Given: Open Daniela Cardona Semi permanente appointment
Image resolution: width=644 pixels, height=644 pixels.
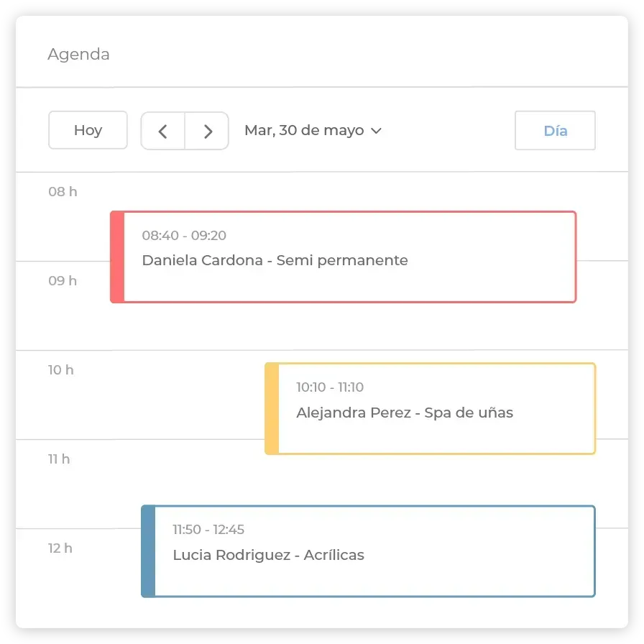Looking at the screenshot, I should (x=344, y=257).
